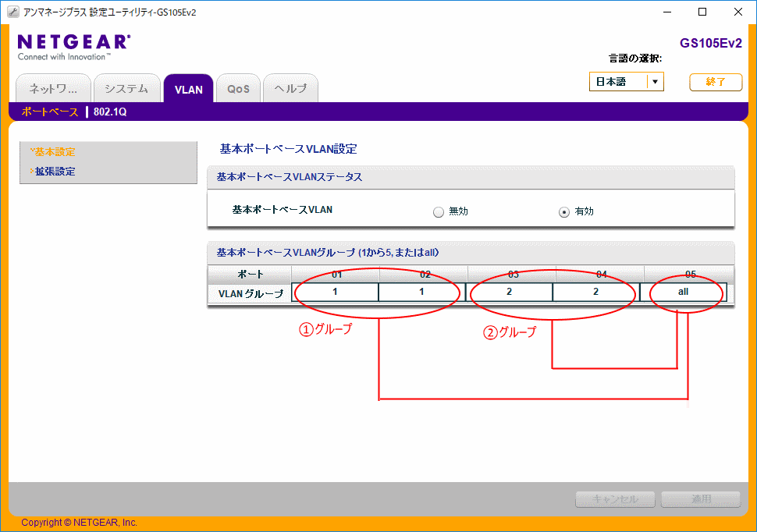Maximize the window
The height and width of the screenshot is (532, 757).
point(702,12)
